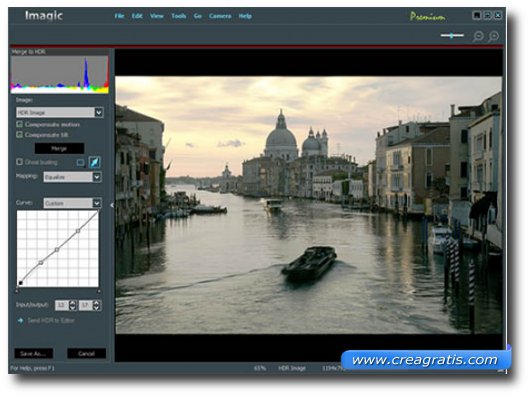
Task: Click the Input value field
Action: [62, 305]
